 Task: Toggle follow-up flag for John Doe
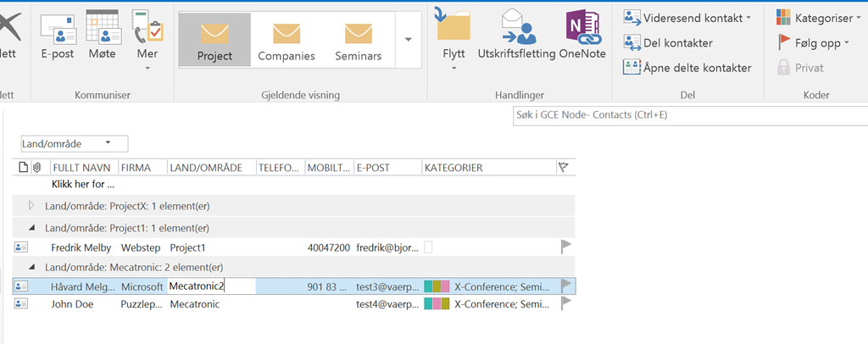coord(565,304)
